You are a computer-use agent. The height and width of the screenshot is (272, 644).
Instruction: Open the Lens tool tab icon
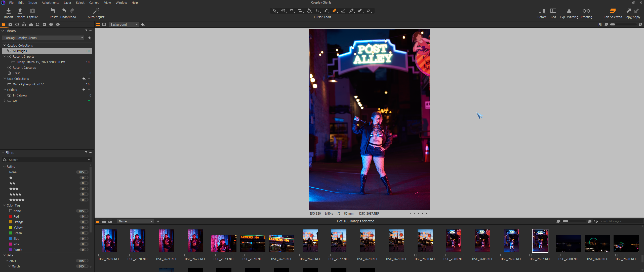pyautogui.click(x=17, y=24)
